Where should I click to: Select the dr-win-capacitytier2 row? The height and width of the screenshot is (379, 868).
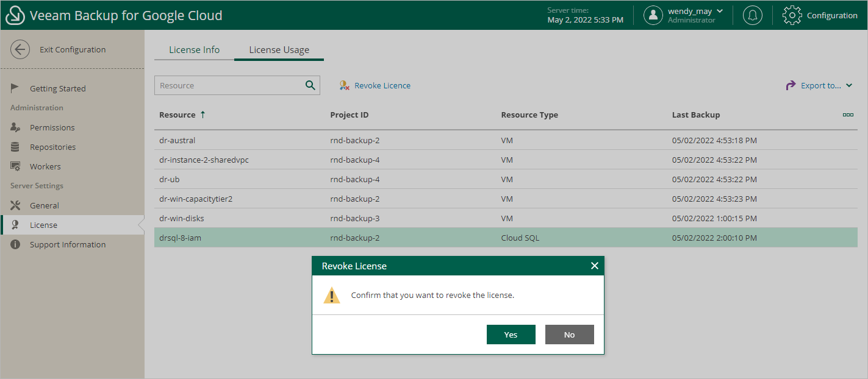pyautogui.click(x=506, y=199)
